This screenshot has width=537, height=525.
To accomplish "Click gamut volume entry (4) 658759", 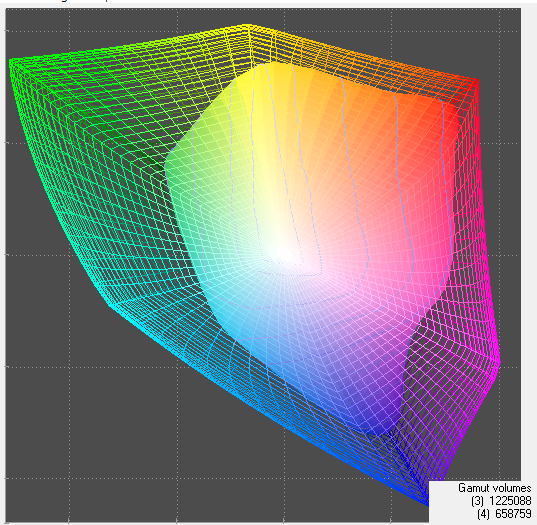I will pyautogui.click(x=504, y=514).
